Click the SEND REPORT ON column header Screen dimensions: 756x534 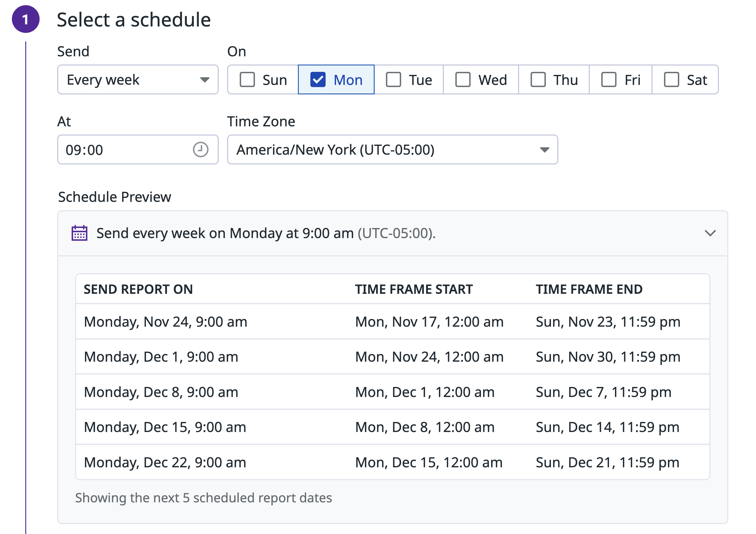[138, 289]
